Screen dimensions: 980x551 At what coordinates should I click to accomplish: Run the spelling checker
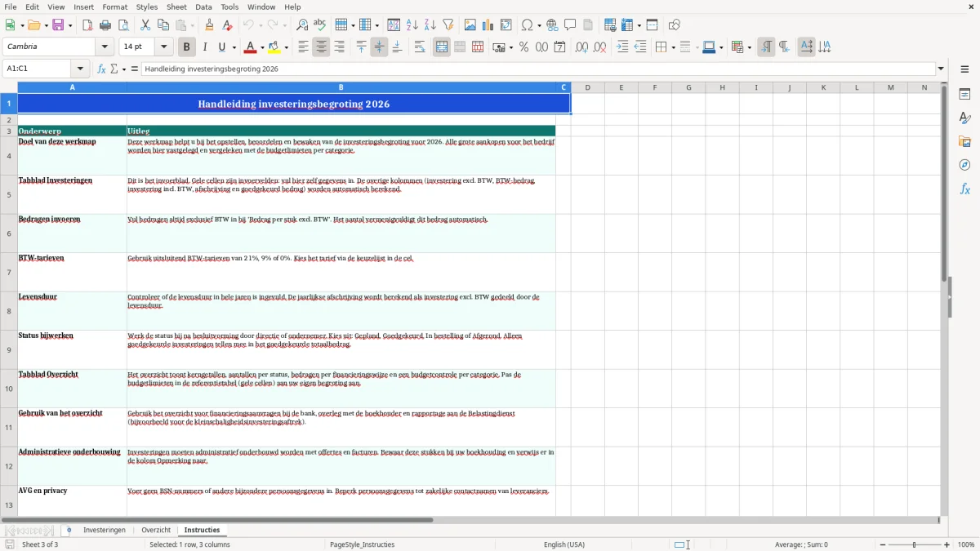point(320,25)
